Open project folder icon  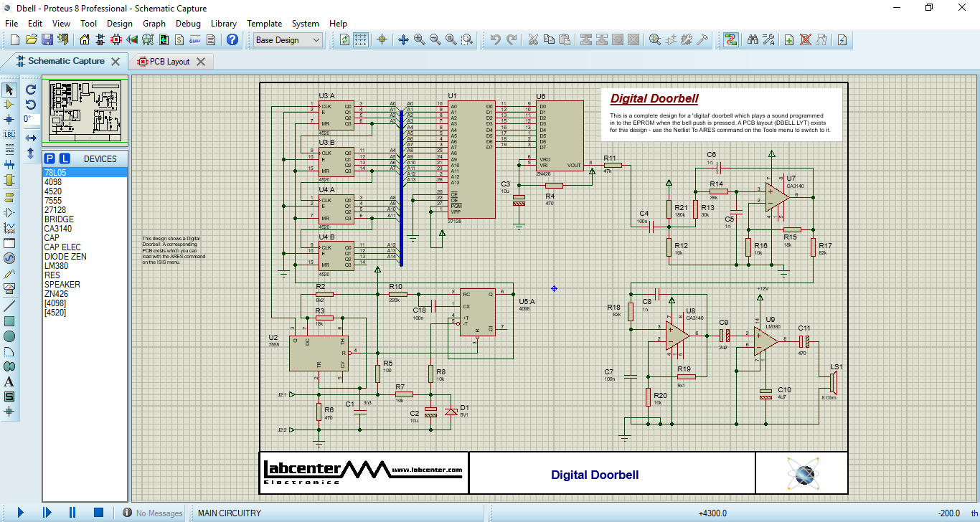point(32,40)
